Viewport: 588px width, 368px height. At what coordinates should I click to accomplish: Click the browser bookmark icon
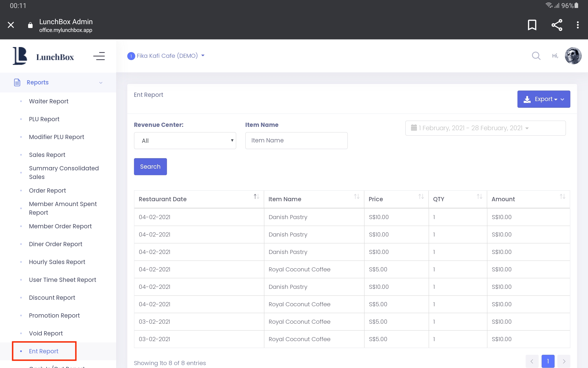point(532,25)
